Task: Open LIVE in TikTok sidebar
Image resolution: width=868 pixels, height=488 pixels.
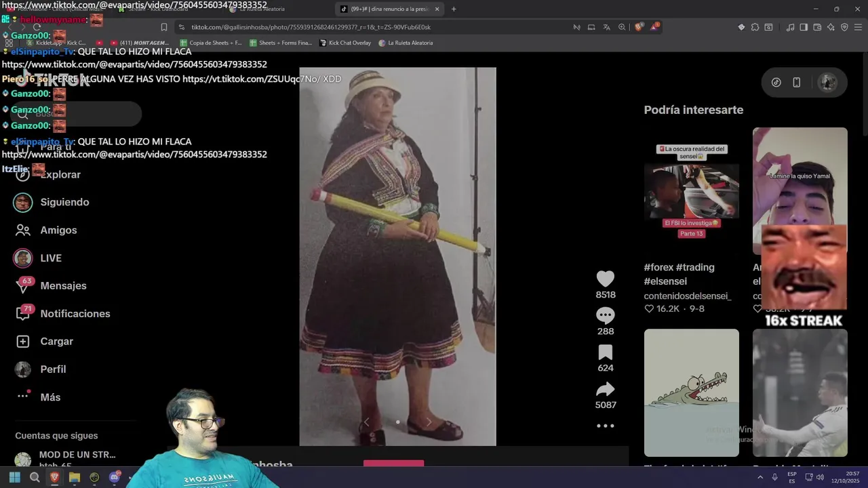Action: pos(38,258)
